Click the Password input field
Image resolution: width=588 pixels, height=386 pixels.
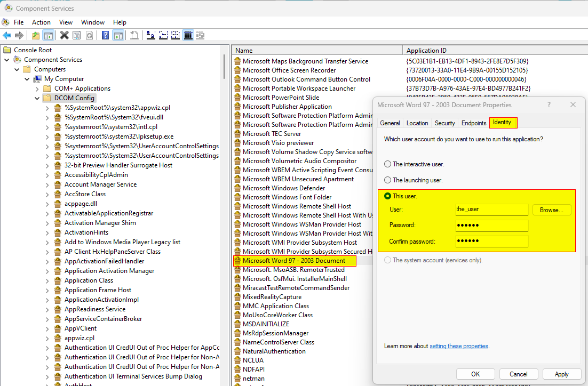(491, 226)
